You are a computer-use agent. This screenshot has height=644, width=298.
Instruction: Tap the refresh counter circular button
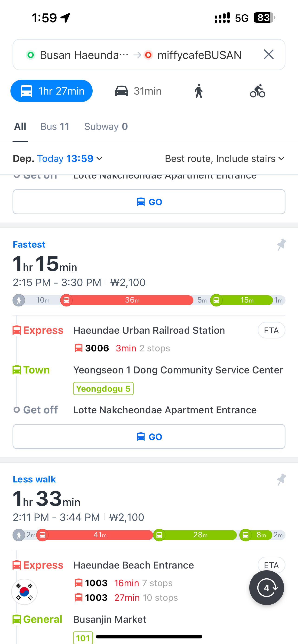pos(266,587)
